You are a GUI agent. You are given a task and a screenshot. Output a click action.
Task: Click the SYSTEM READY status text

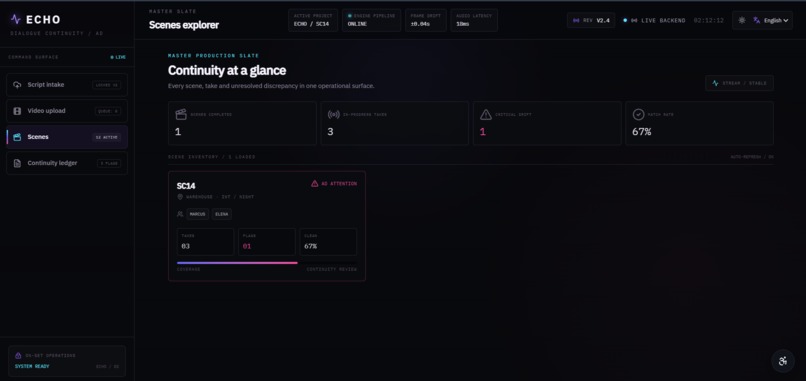32,367
